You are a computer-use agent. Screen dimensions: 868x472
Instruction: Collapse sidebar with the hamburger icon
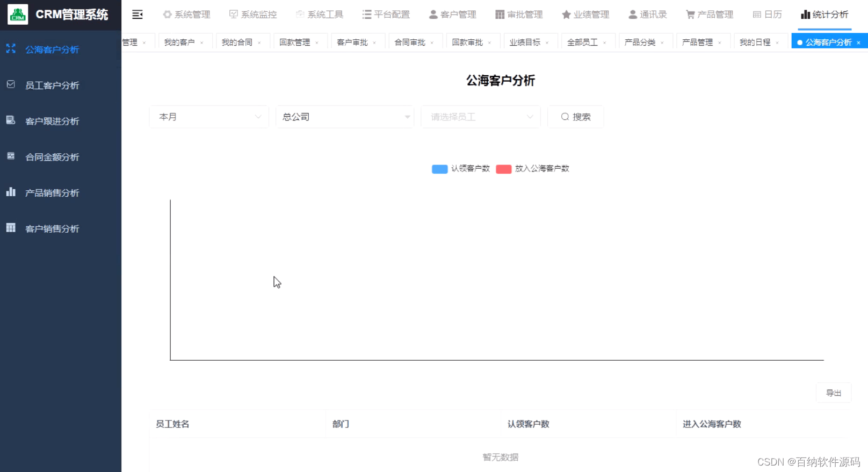(138, 15)
